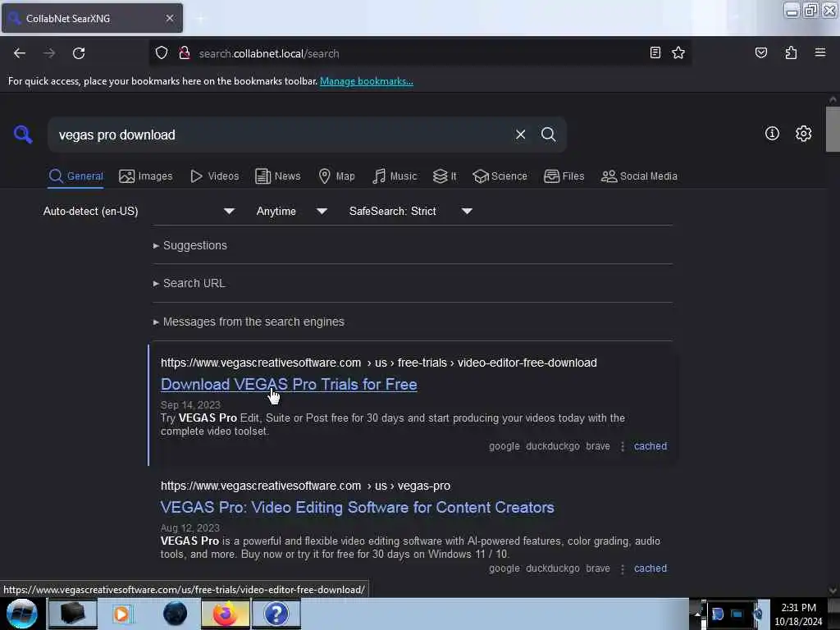Open the tracking protection shield icon

(162, 52)
